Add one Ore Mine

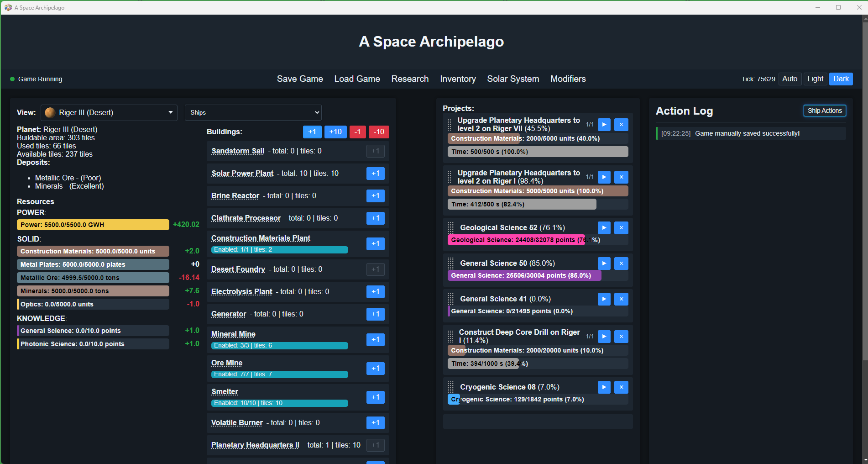(x=375, y=369)
